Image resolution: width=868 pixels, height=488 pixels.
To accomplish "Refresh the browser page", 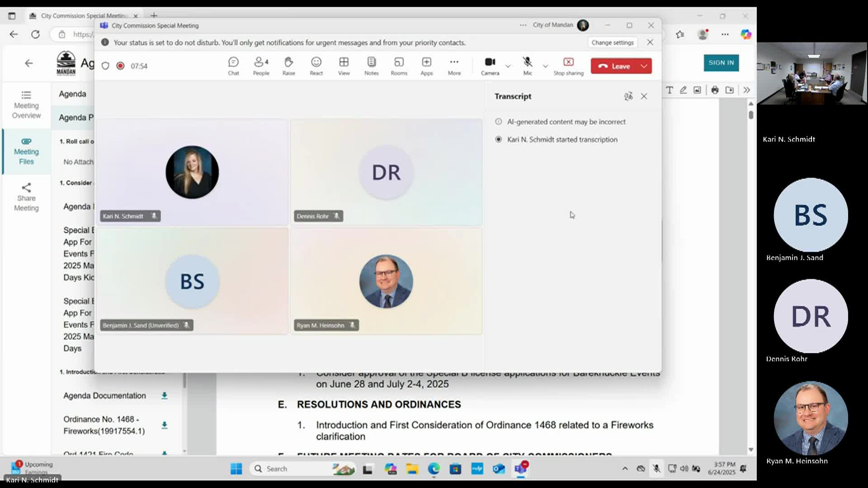I will pos(35,34).
